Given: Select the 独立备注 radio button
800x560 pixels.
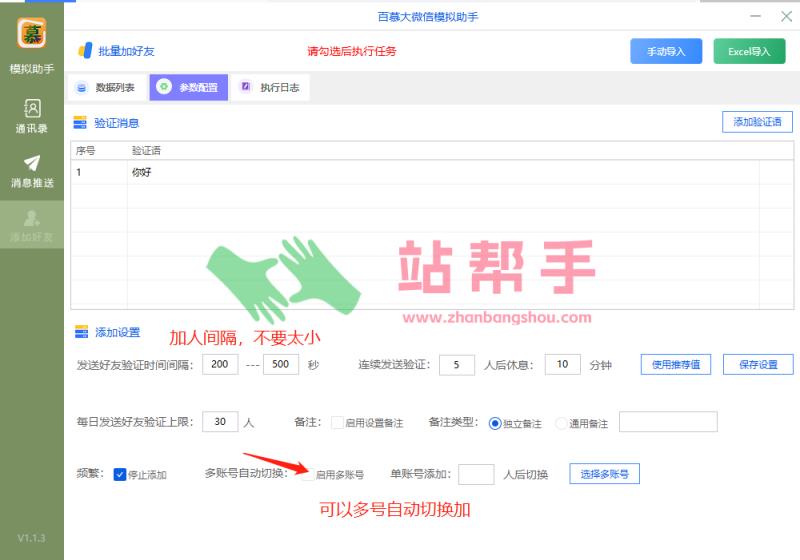Looking at the screenshot, I should (494, 423).
